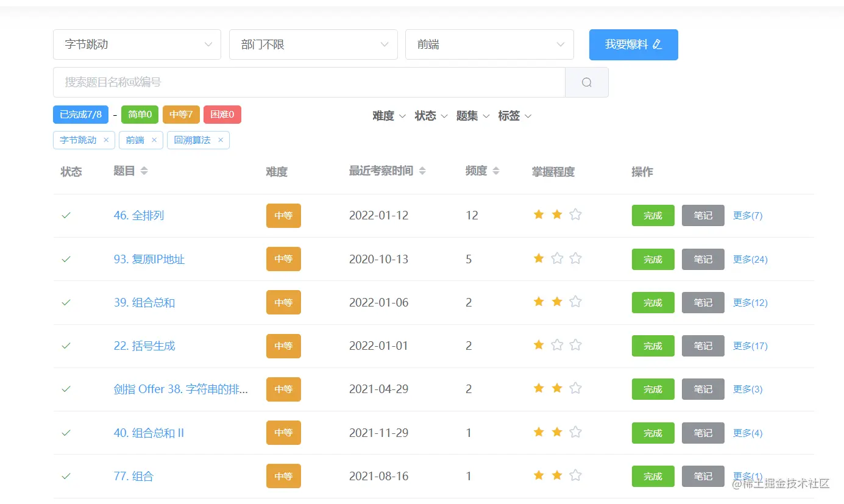
Task: Click the 我要爆料 button
Action: 634,44
